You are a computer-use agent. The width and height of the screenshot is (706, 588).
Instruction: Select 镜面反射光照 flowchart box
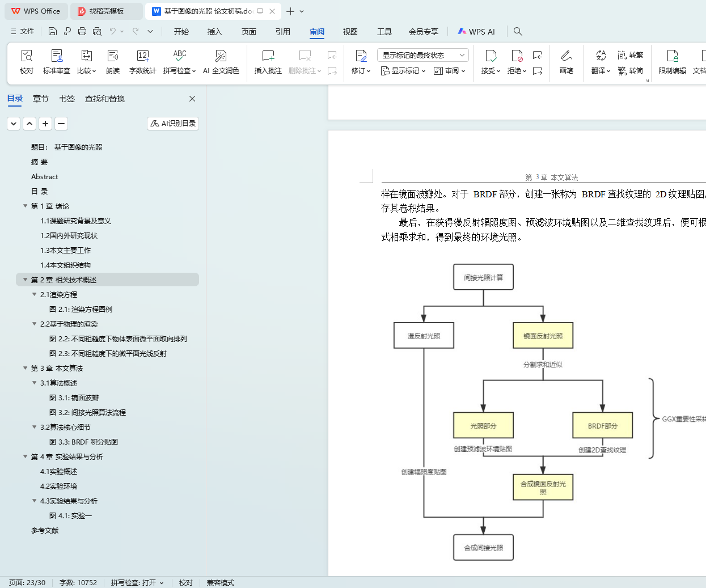(543, 336)
